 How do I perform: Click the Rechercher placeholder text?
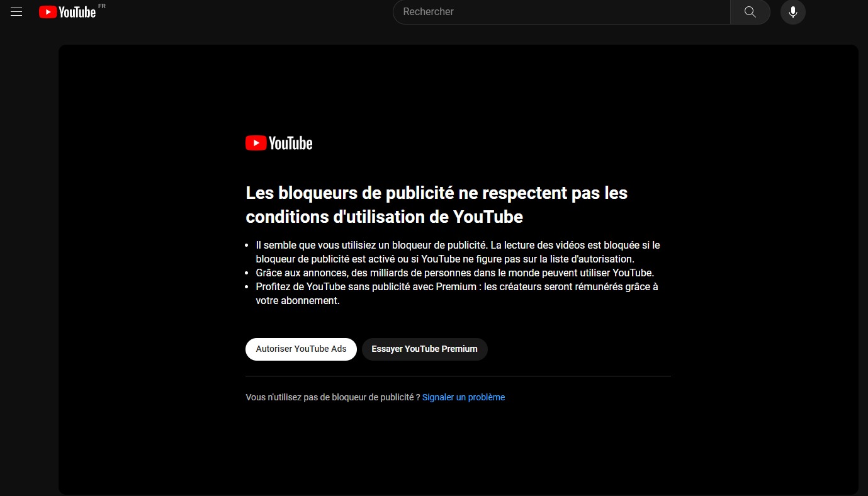428,11
